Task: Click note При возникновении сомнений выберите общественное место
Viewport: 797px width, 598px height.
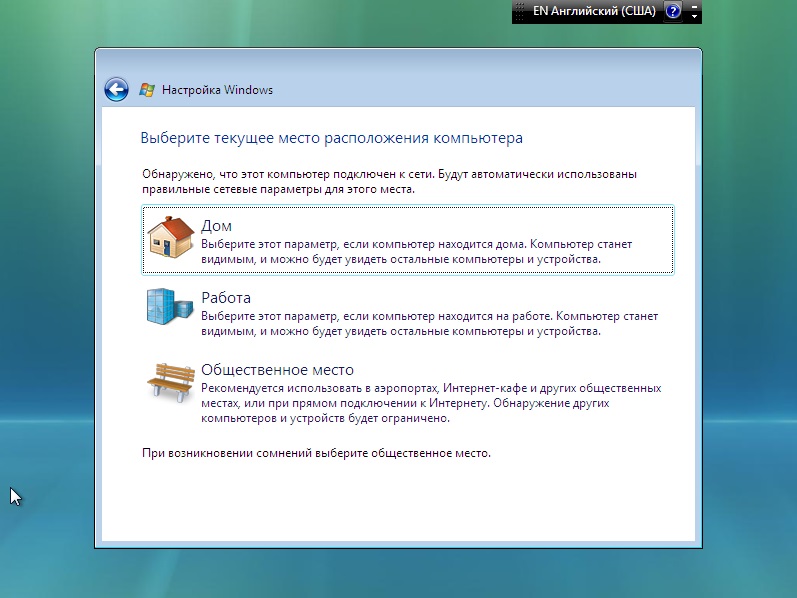Action: click(x=316, y=453)
